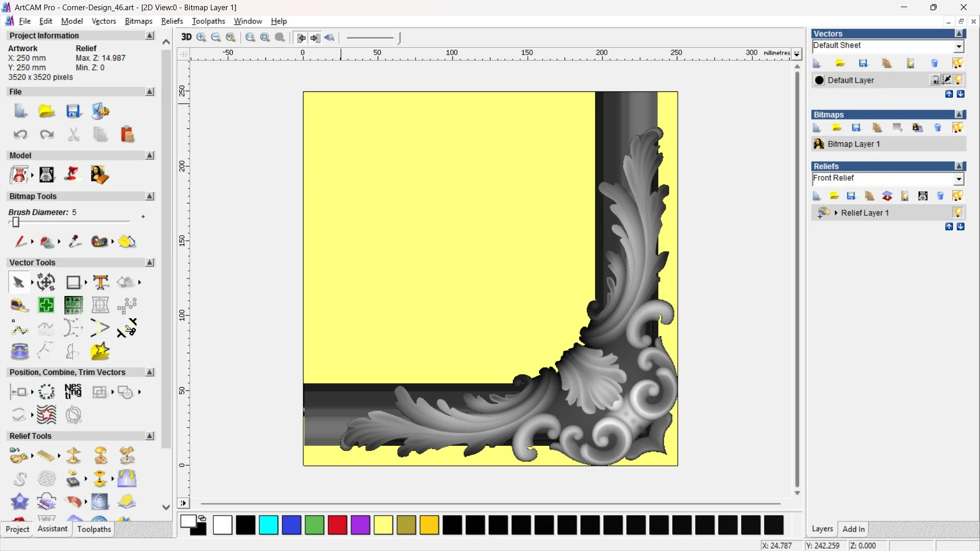Viewport: 980px width, 551px height.
Task: Toggle visibility of Relief Layer 1
Action: tap(958, 213)
